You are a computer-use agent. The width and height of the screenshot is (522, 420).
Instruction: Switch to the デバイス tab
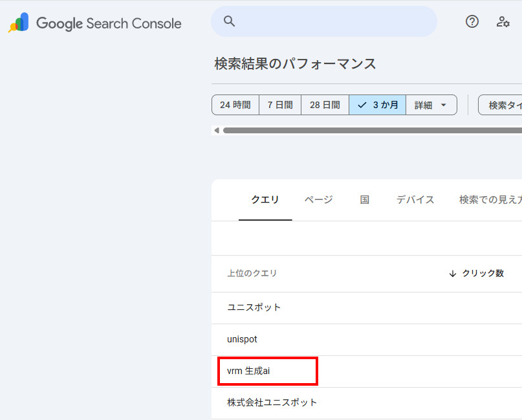(x=415, y=200)
